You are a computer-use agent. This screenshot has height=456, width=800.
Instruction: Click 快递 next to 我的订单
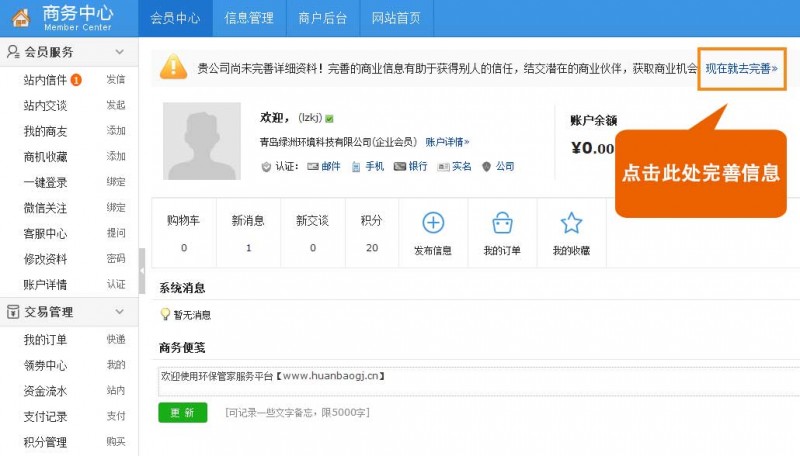pyautogui.click(x=116, y=339)
